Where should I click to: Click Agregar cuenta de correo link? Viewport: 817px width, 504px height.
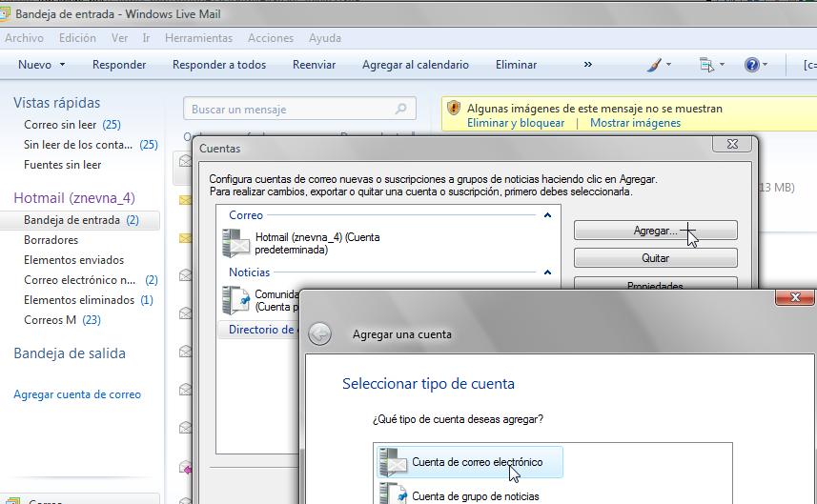77,394
